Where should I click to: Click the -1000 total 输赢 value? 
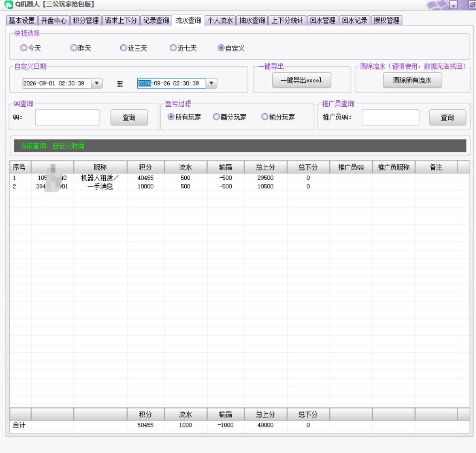click(226, 425)
